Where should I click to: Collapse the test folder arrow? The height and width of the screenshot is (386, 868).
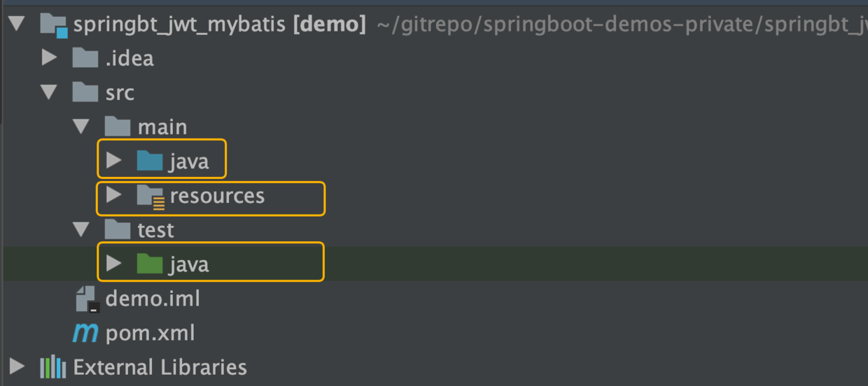pos(81,230)
